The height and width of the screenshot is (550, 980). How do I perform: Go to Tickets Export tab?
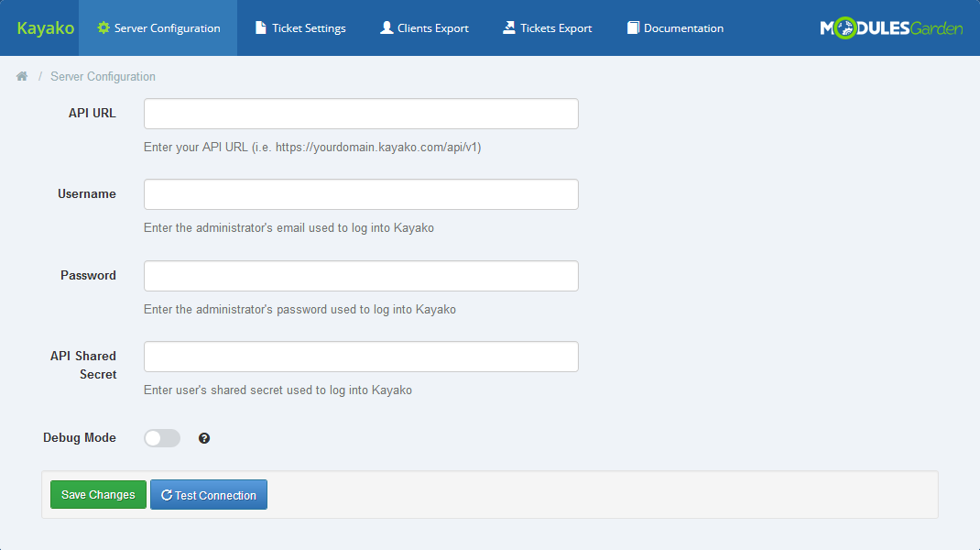(x=548, y=28)
